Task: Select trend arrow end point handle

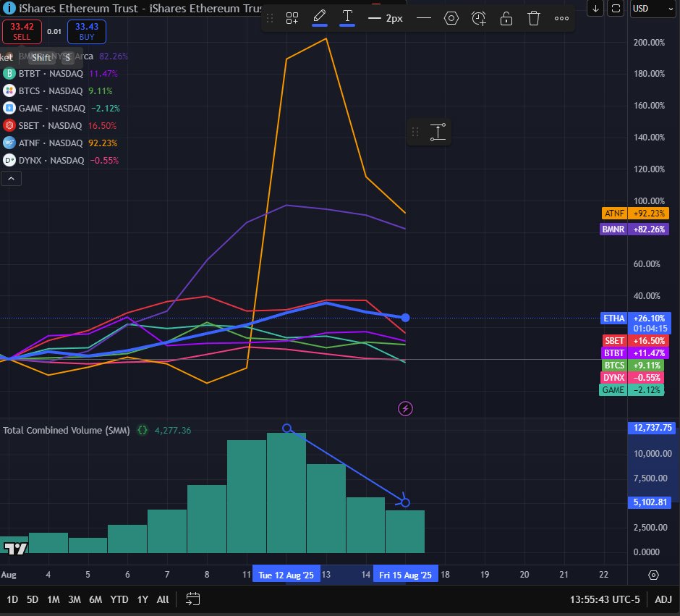Action: click(405, 502)
